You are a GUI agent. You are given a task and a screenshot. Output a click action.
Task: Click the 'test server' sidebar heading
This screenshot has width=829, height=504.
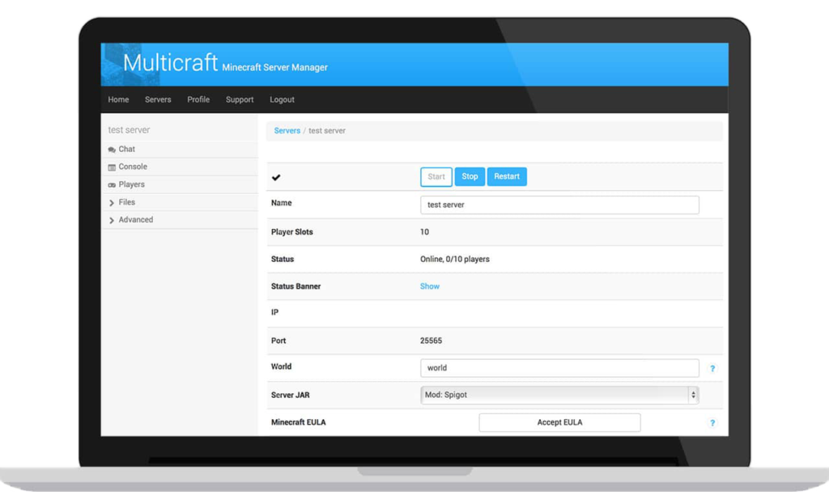point(129,130)
